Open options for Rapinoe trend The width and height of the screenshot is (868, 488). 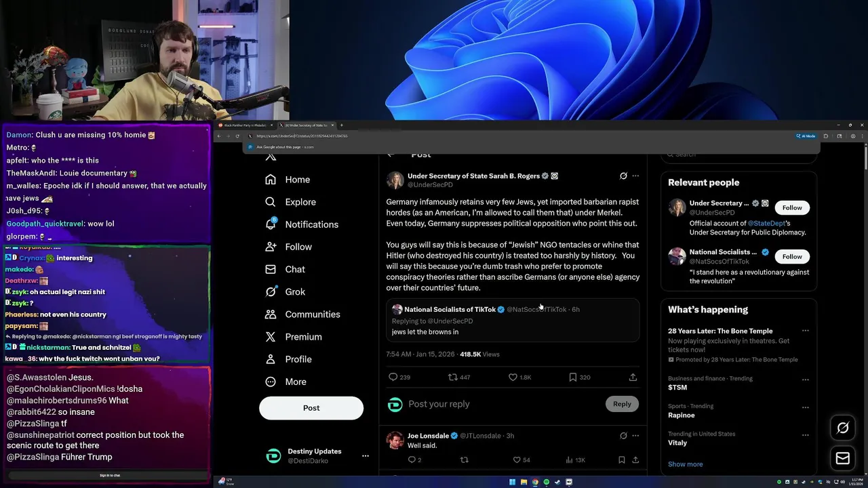click(x=806, y=407)
